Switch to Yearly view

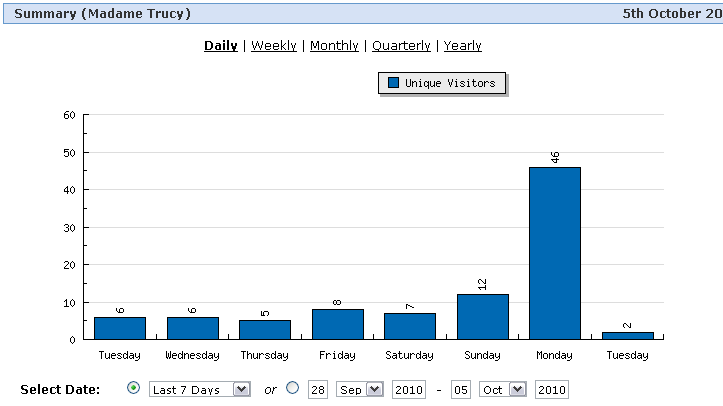462,46
